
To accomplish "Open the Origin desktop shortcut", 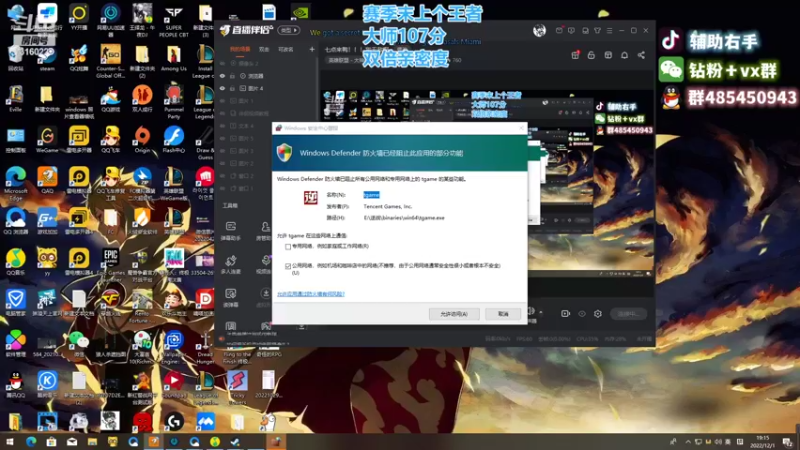I will 142,140.
